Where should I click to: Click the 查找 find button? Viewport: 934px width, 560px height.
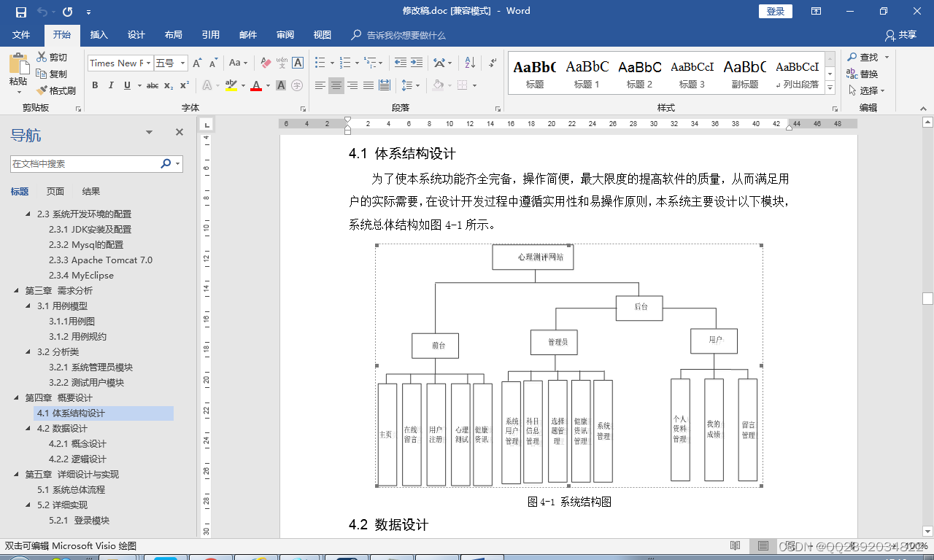click(862, 57)
